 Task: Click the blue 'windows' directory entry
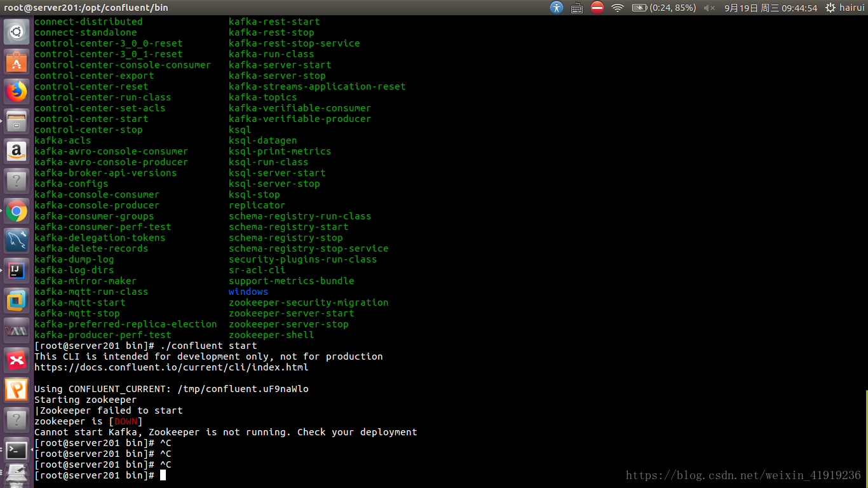248,292
